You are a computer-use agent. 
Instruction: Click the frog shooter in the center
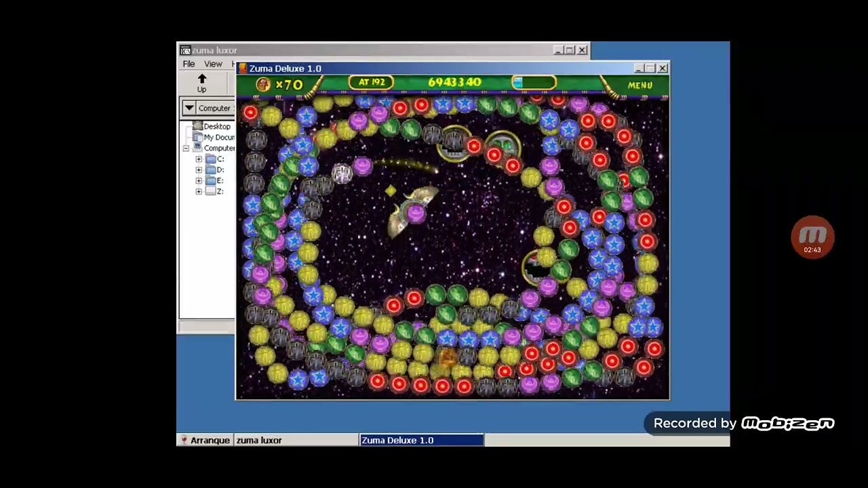pyautogui.click(x=414, y=211)
